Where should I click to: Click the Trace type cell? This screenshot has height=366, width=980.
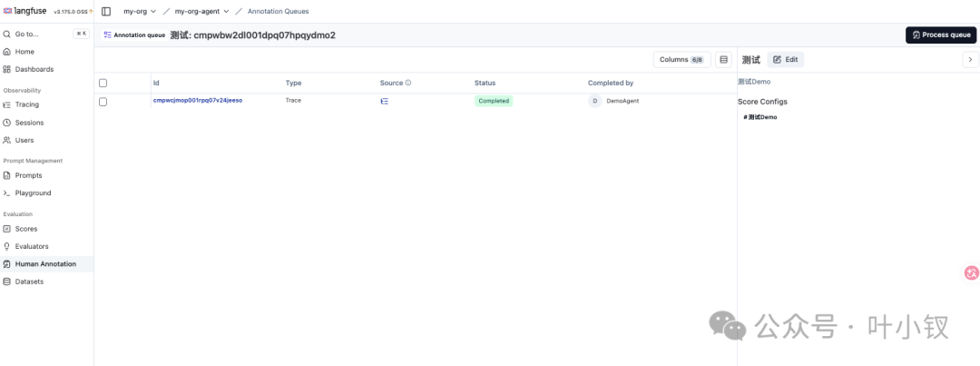[293, 100]
